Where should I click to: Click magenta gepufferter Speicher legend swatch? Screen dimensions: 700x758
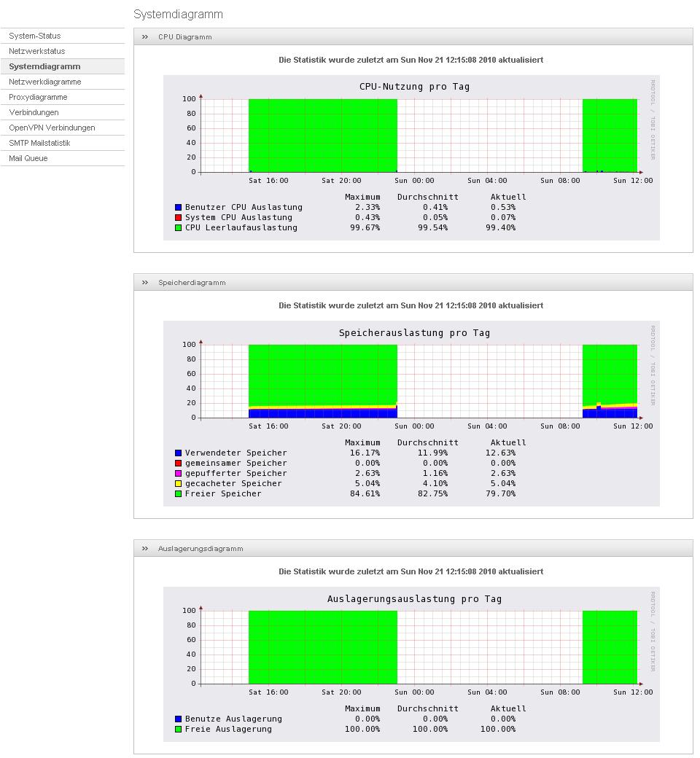[x=178, y=473]
